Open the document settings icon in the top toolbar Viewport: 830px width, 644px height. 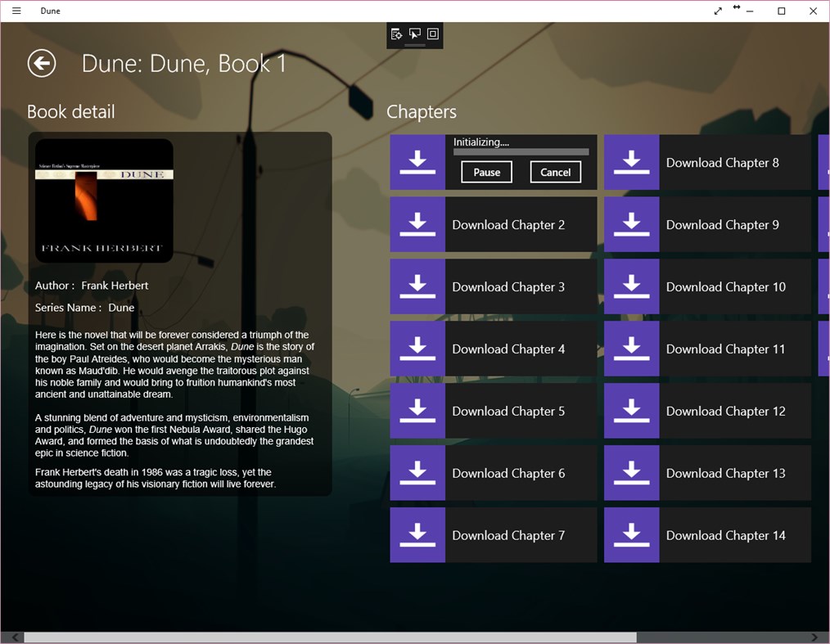point(396,34)
